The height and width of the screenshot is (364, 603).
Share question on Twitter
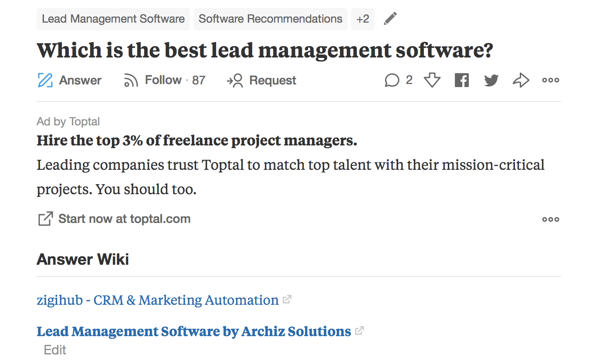[491, 80]
